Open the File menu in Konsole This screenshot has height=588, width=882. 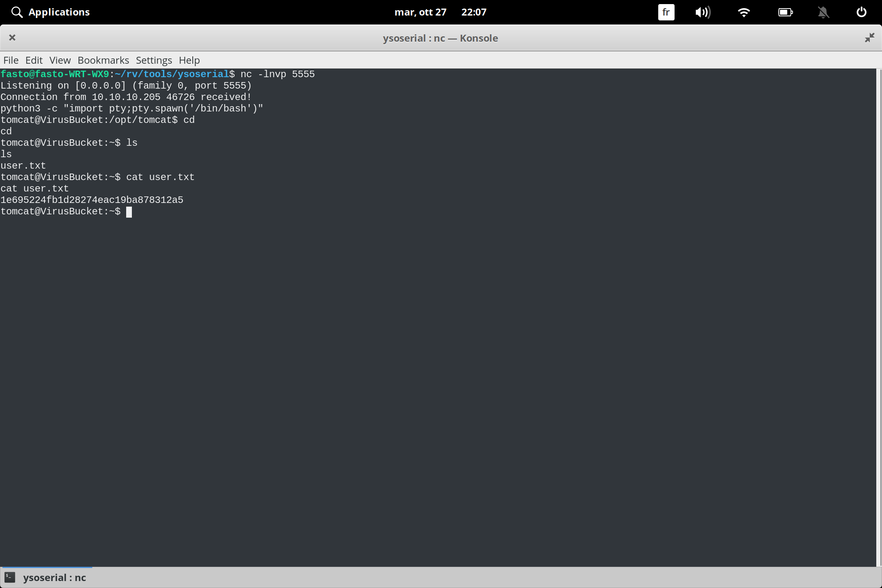11,60
